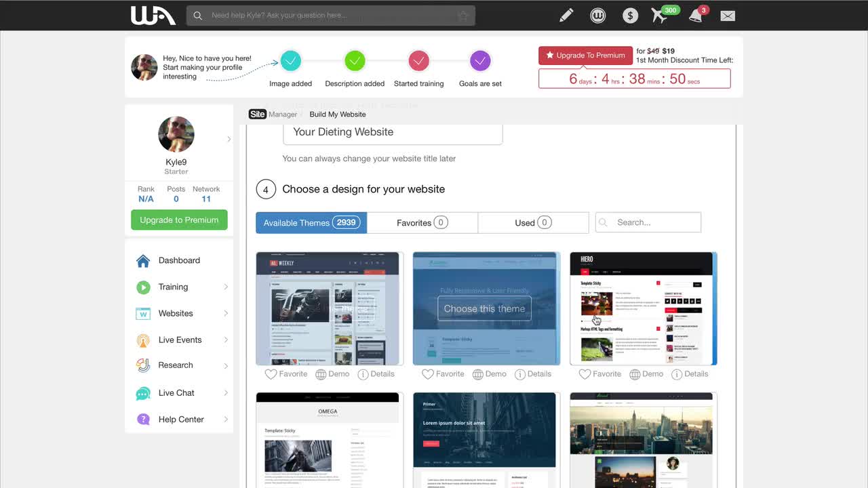Open Build My Website breadcrumb
This screenshot has height=488, width=868.
[x=338, y=115]
